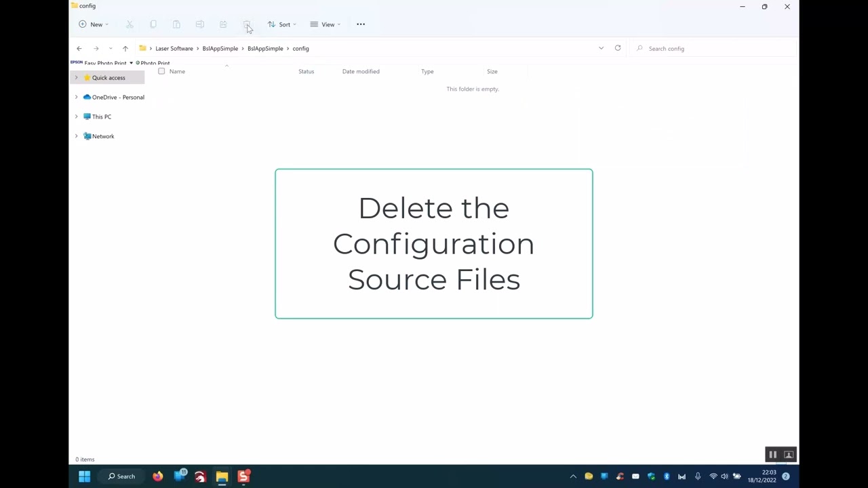Open the See more three-dots menu
Image resolution: width=868 pixels, height=488 pixels.
click(x=361, y=24)
